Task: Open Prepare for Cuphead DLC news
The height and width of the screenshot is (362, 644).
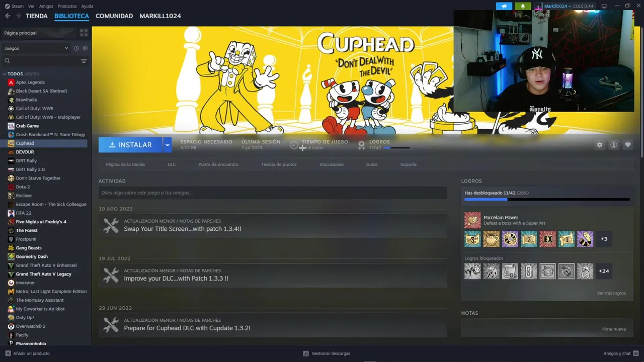Action: point(187,328)
